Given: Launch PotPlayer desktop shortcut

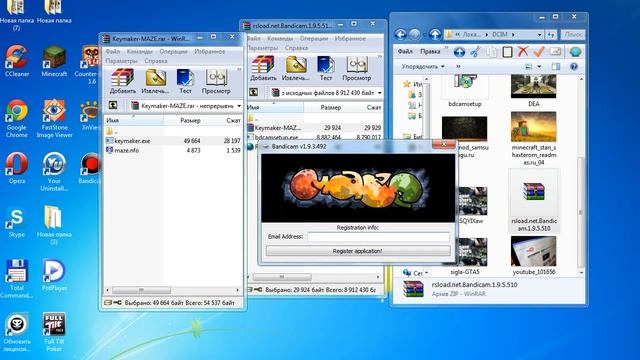Looking at the screenshot, I should point(54,275).
